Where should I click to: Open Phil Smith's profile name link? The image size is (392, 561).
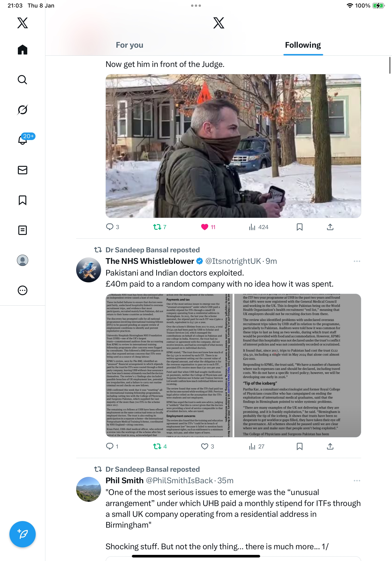pos(124,480)
